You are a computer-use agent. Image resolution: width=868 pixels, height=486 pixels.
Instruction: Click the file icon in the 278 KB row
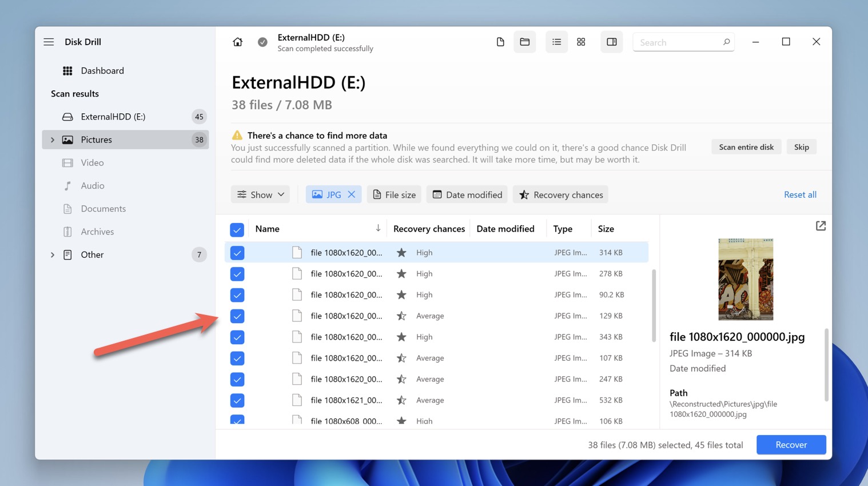tap(297, 273)
